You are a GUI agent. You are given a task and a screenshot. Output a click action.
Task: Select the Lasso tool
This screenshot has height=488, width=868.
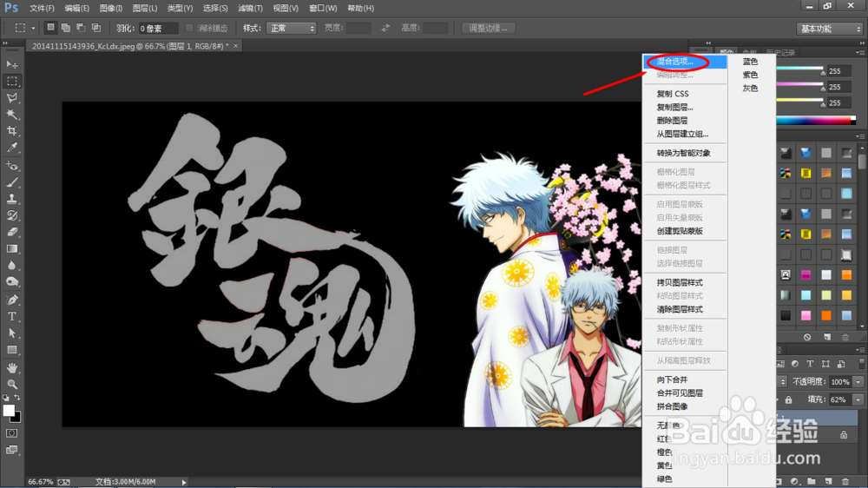(11, 98)
